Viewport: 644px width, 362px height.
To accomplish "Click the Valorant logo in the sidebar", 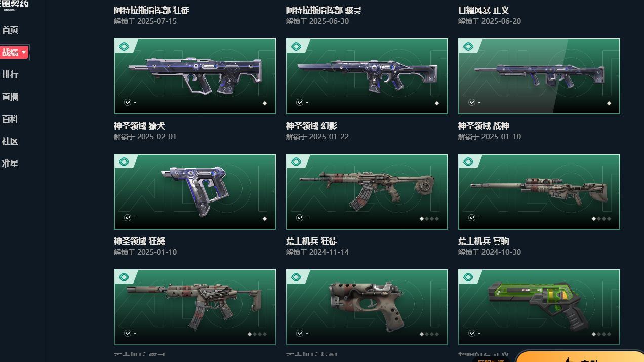I will [14, 5].
